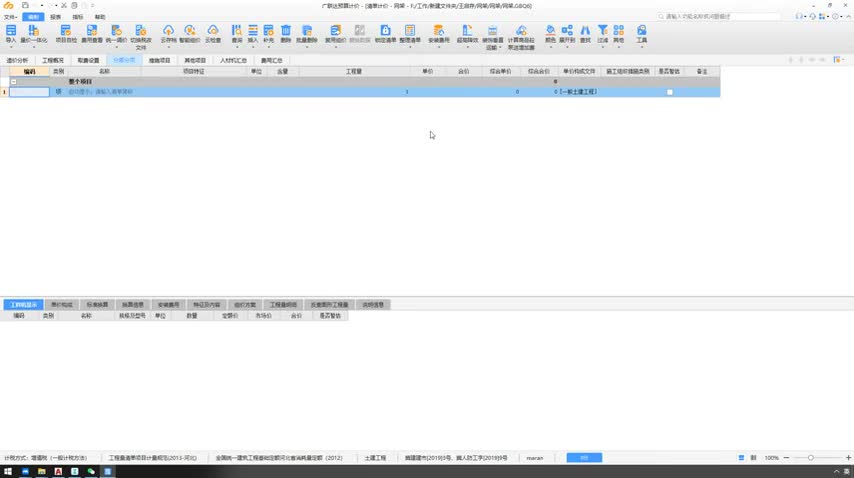Click the help question-mark icon

(835, 16)
